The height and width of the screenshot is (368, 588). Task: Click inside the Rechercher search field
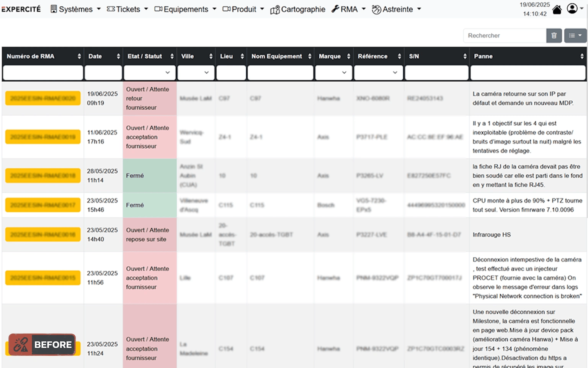click(501, 35)
